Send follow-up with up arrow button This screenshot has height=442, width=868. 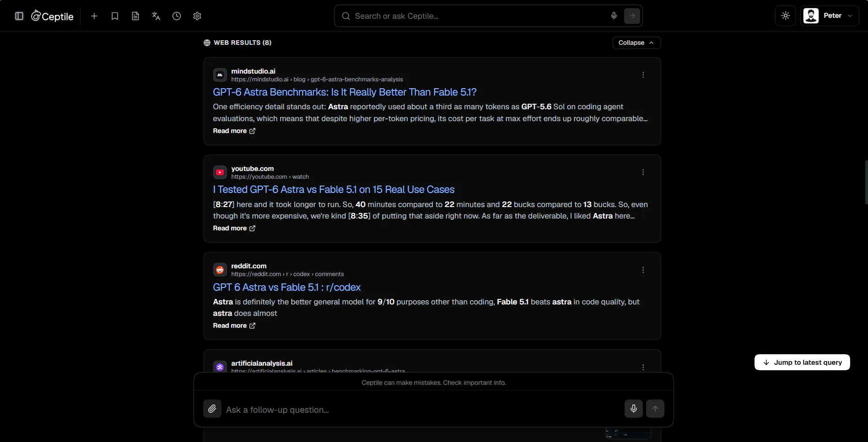655,409
